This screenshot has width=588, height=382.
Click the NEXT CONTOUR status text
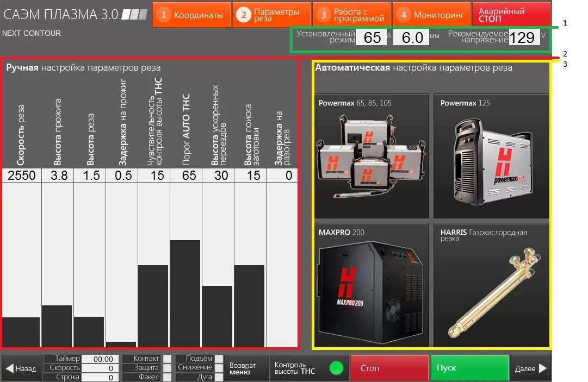[x=32, y=33]
